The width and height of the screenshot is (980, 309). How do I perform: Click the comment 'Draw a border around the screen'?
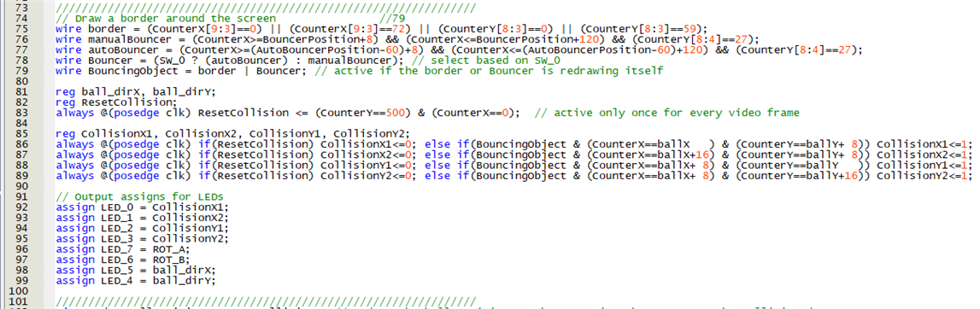click(x=166, y=19)
